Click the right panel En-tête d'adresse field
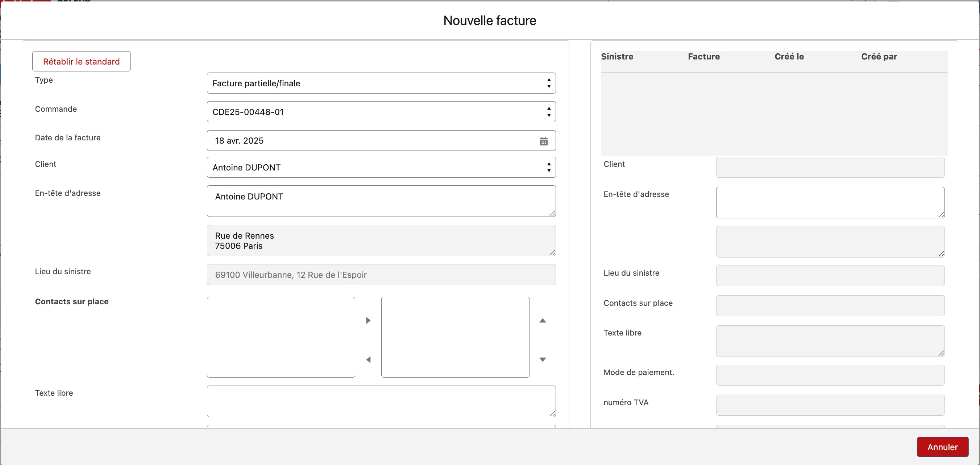Viewport: 980px width, 465px height. point(830,203)
